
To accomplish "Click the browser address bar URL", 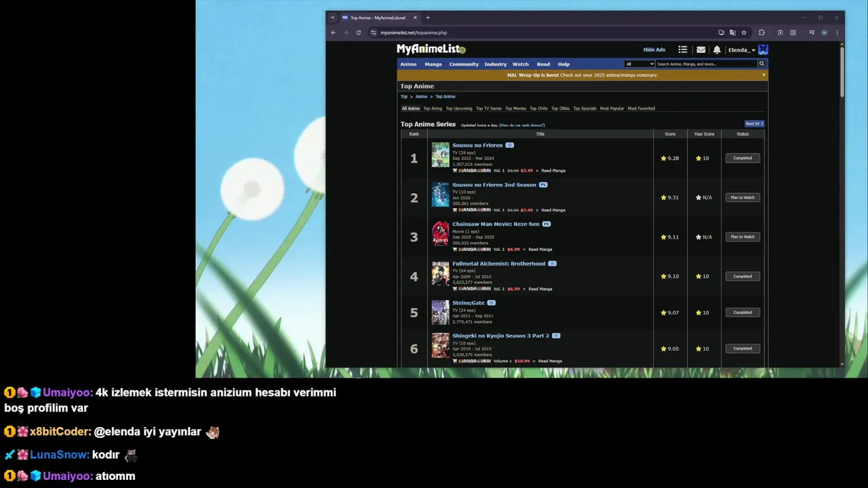I will tap(414, 33).
